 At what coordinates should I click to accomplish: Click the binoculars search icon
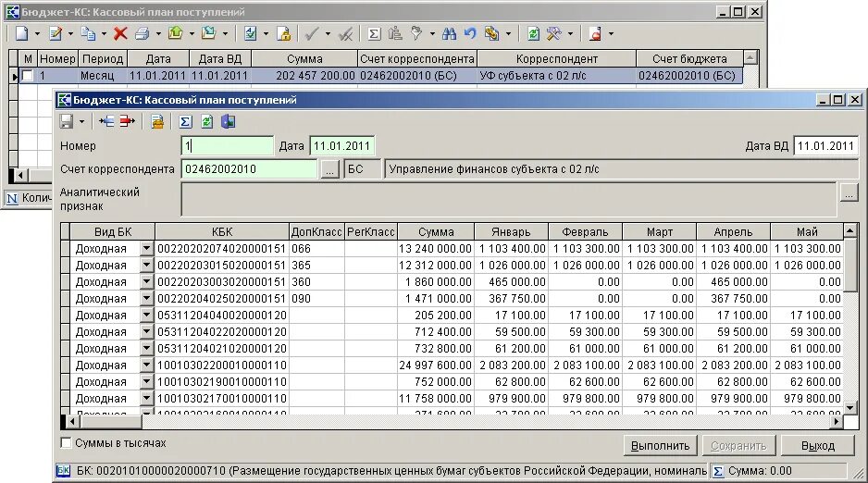pos(449,33)
